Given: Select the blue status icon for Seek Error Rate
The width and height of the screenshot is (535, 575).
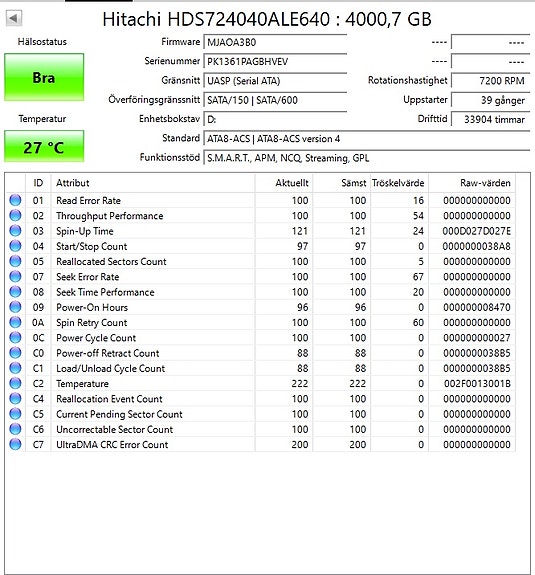Looking at the screenshot, I should pyautogui.click(x=15, y=276).
